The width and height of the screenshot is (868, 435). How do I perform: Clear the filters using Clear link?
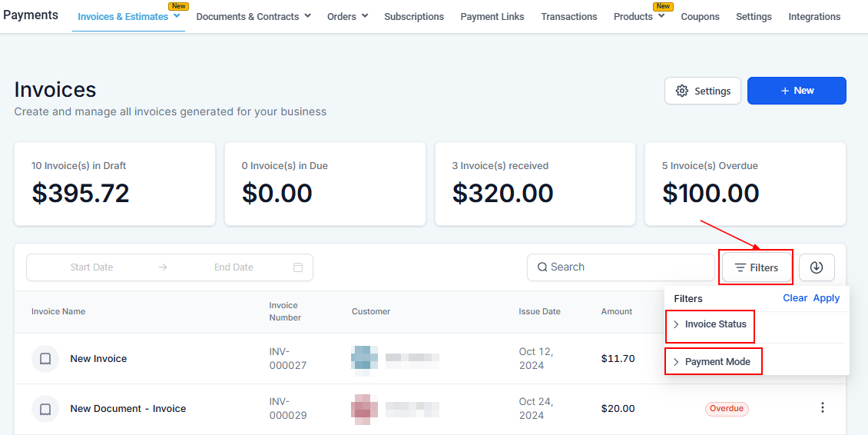click(795, 298)
